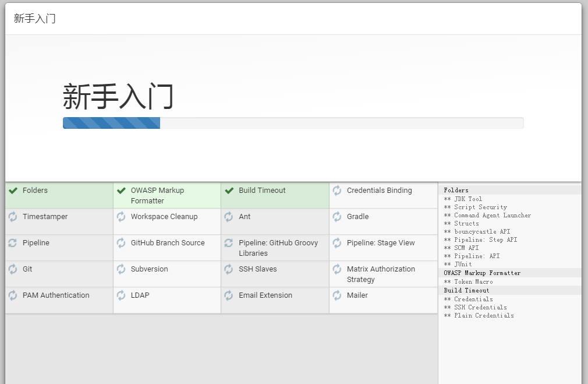This screenshot has width=588, height=384.
Task: Click the icon for Matrix Authorization Strategy
Action: click(337, 269)
